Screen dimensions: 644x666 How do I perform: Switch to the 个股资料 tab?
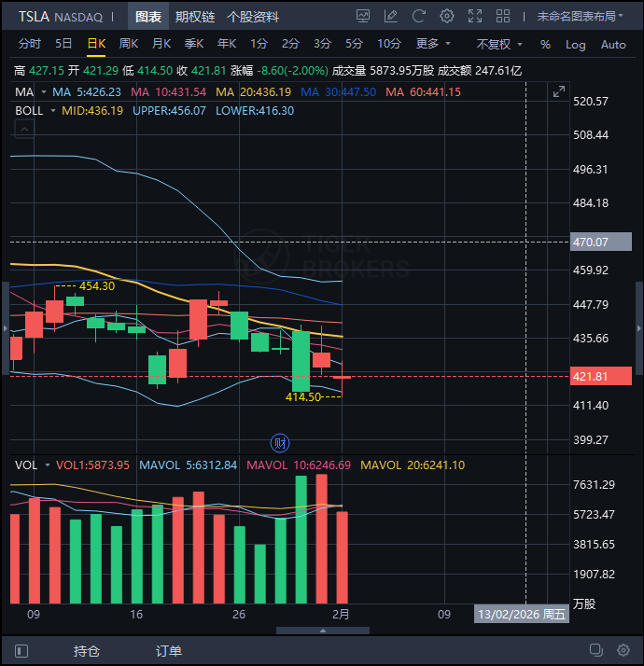click(x=252, y=17)
